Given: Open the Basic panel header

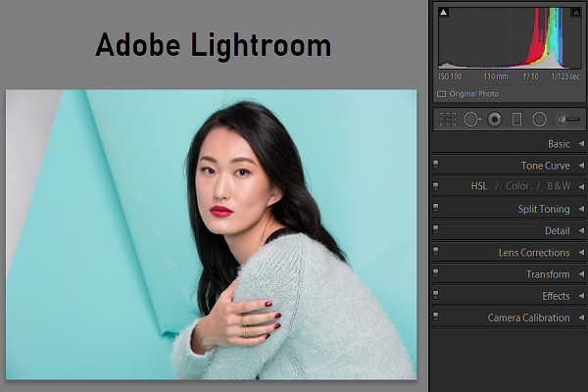Looking at the screenshot, I should coord(510,144).
